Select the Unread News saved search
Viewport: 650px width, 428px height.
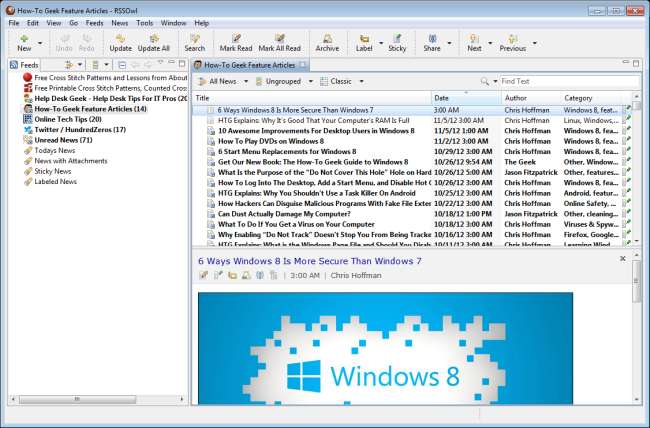click(62, 140)
